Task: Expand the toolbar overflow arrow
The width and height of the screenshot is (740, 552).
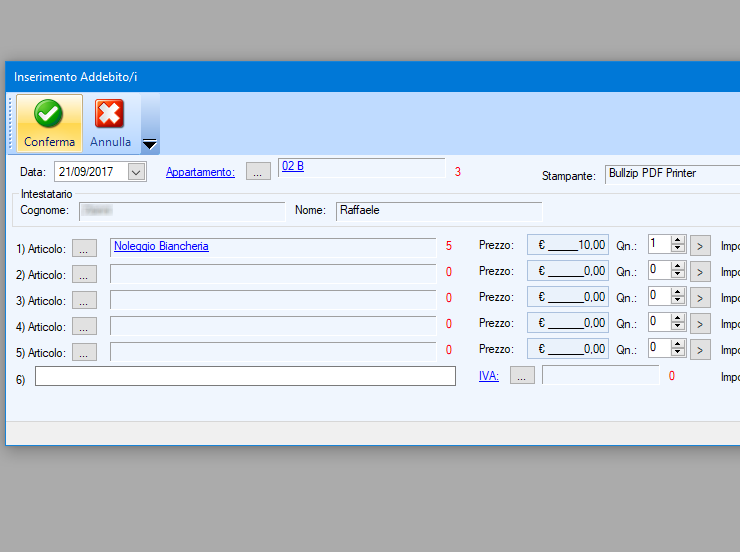Action: click(x=150, y=144)
